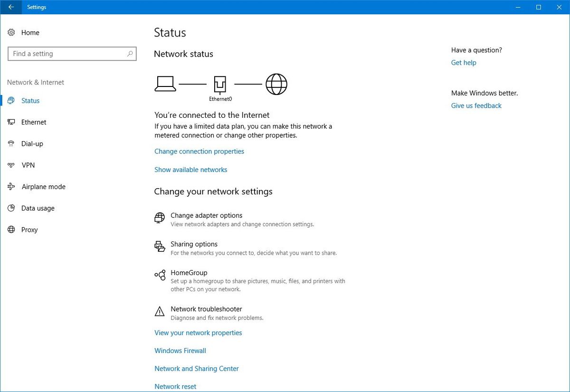Open Airplane mode via its airplane icon
This screenshot has height=392, width=570.
pos(10,186)
